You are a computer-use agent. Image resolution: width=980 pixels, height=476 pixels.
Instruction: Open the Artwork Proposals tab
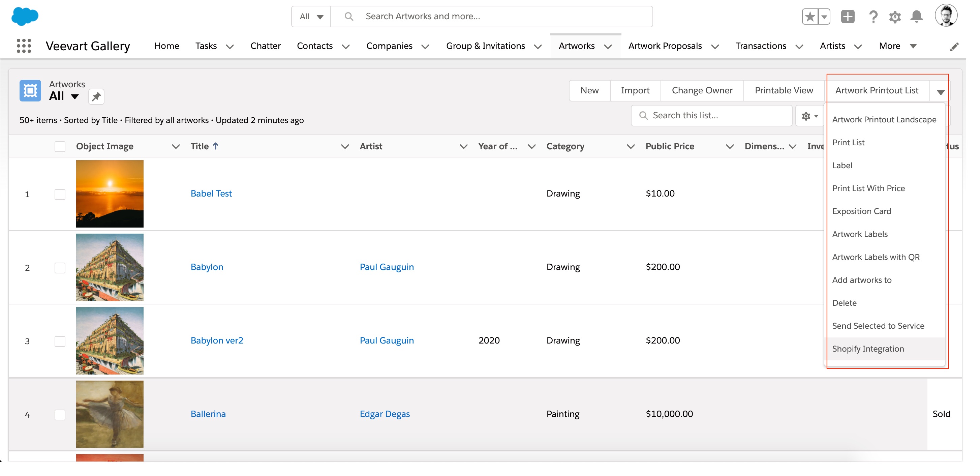click(665, 46)
